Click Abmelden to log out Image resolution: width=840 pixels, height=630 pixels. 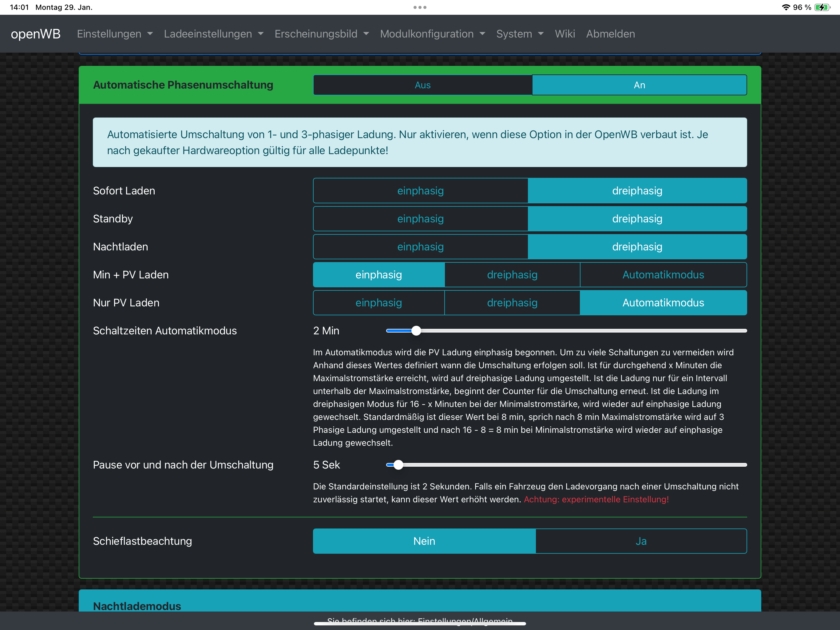pyautogui.click(x=610, y=34)
